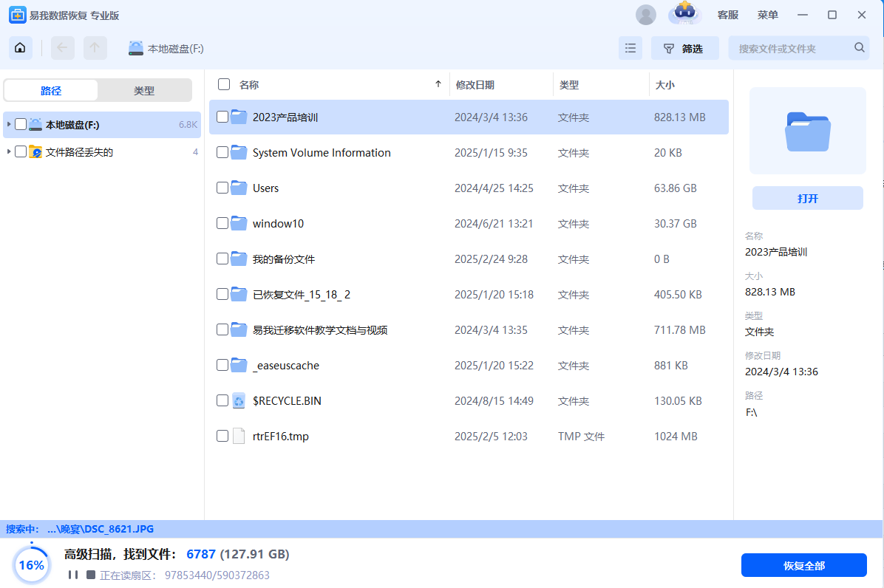
Task: Click the 16% scan progress circle
Action: click(x=31, y=565)
